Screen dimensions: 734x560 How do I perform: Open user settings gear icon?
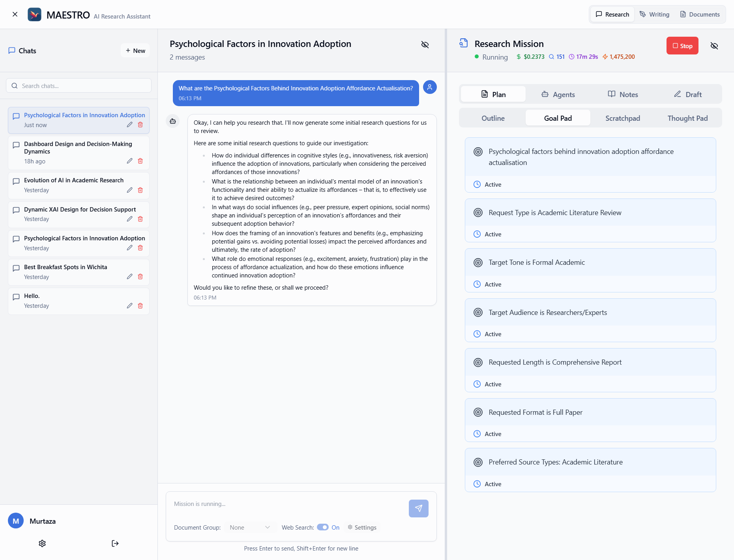[42, 543]
